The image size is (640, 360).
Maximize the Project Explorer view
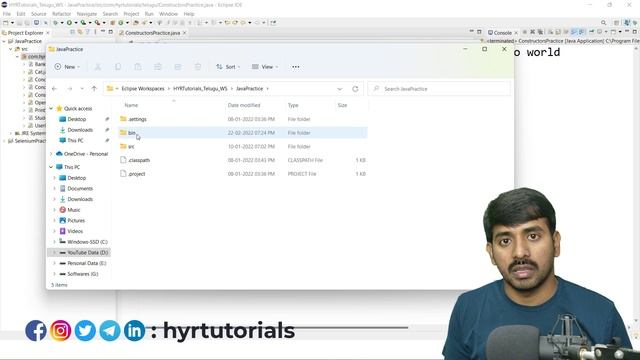coord(111,32)
